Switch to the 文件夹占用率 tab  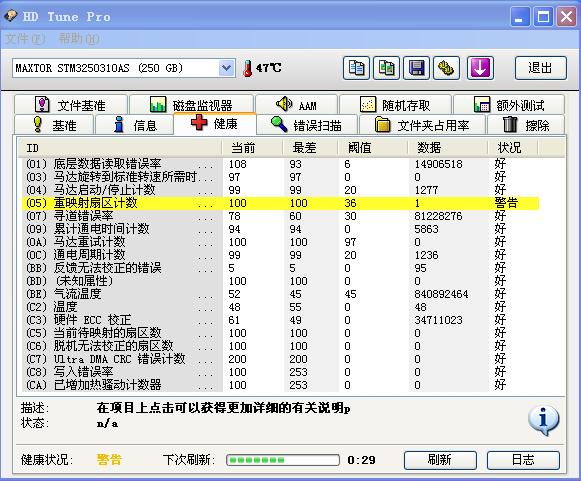point(422,125)
